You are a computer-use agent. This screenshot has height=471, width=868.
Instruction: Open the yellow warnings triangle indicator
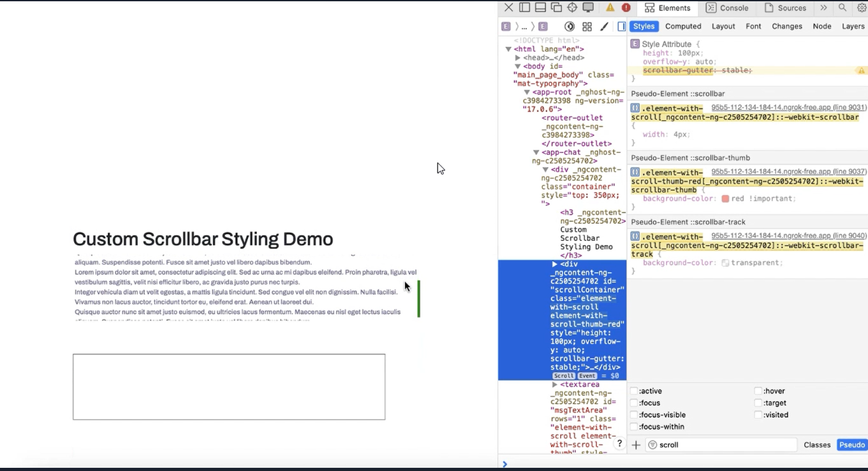click(609, 8)
